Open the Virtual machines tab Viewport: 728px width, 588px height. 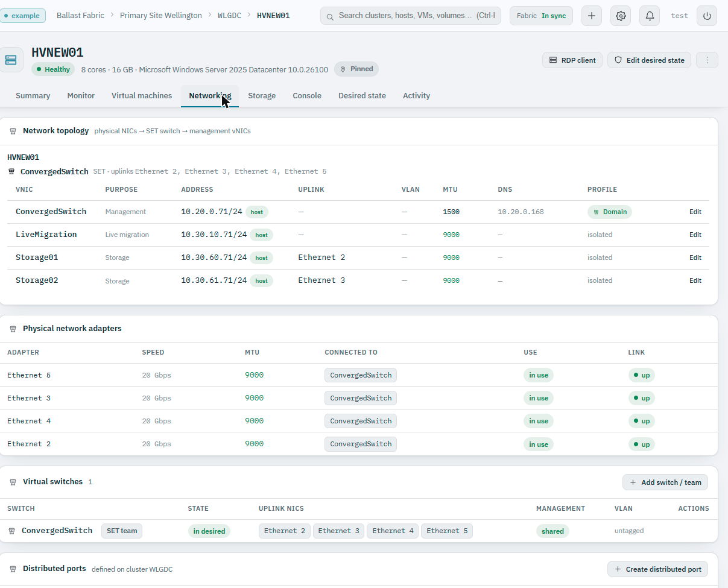[142, 95]
